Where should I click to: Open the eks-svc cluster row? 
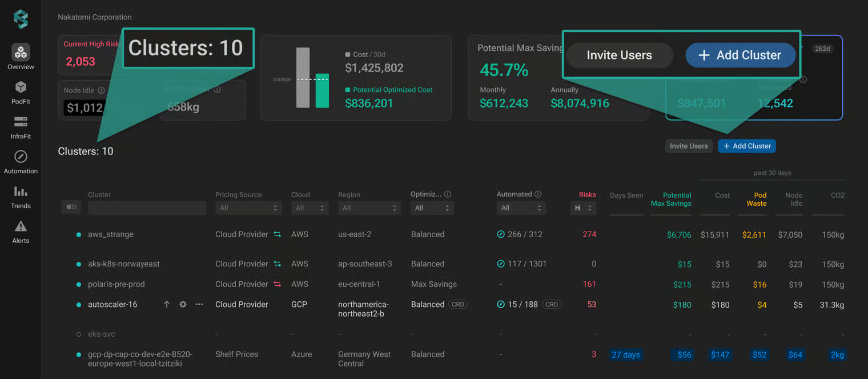[102, 334]
